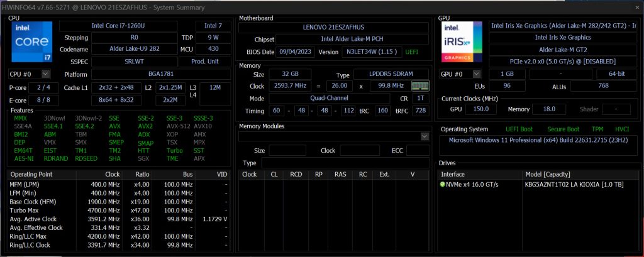Click the AVX-512 feature label
Image resolution: width=644 pixels, height=257 pixels.
177,126
